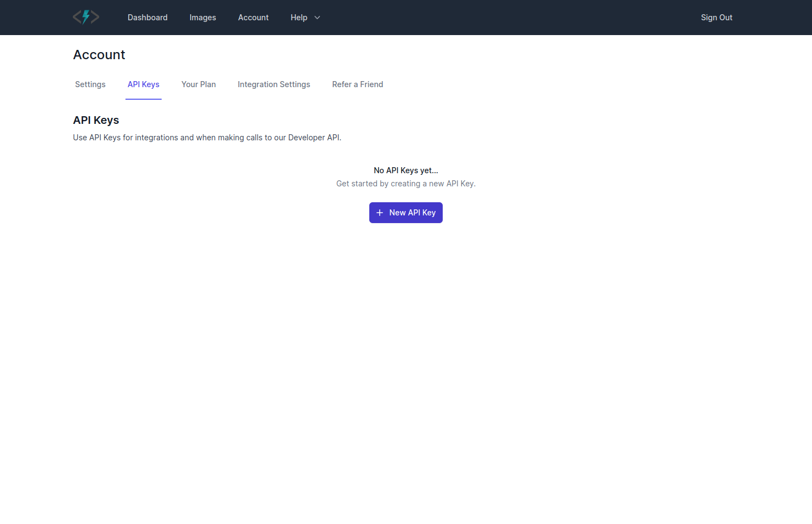This screenshot has width=812, height=524.
Task: Click the 'Get started by creating a new API Key.' text
Action: [x=406, y=184]
